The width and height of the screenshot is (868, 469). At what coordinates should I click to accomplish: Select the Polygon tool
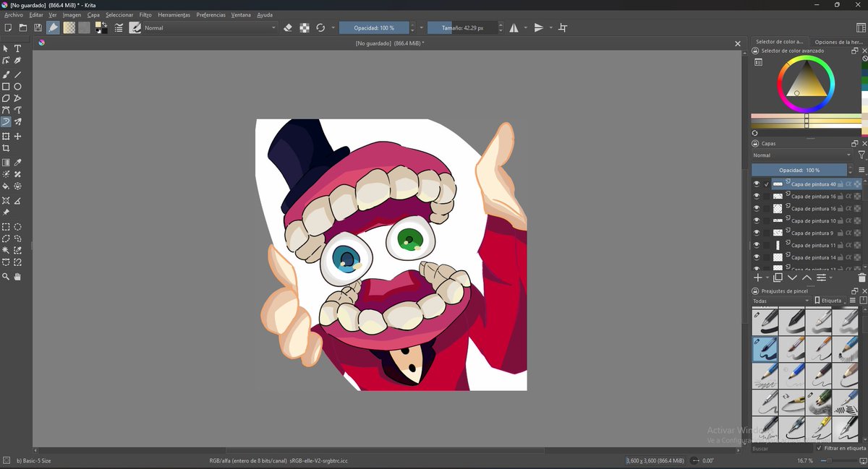coord(6,98)
